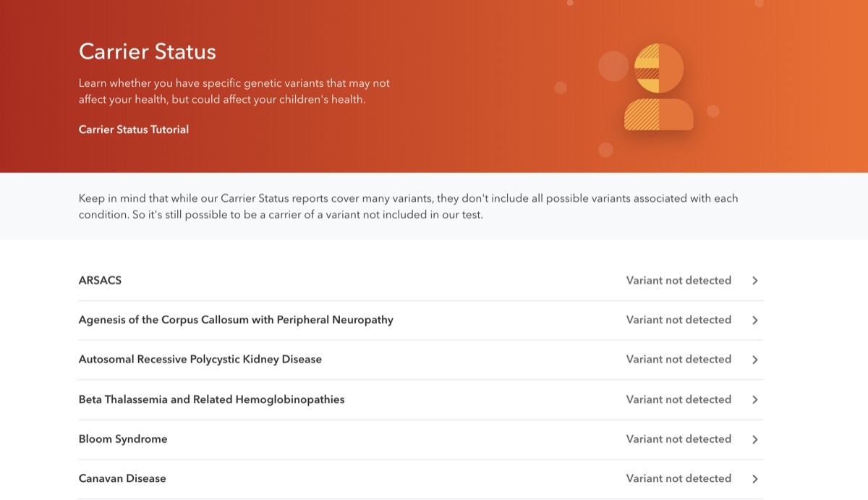Expand the ARSACS report row chevron
Screen dimensions: 868x500
click(x=754, y=281)
